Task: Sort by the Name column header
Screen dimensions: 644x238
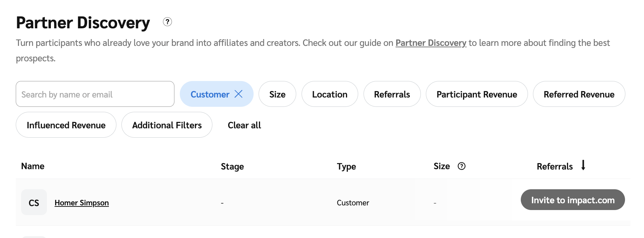Action: coord(33,166)
